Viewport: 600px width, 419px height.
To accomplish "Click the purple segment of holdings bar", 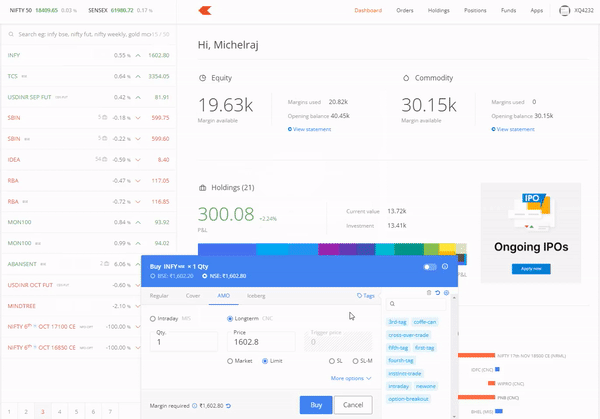I will 329,249.
